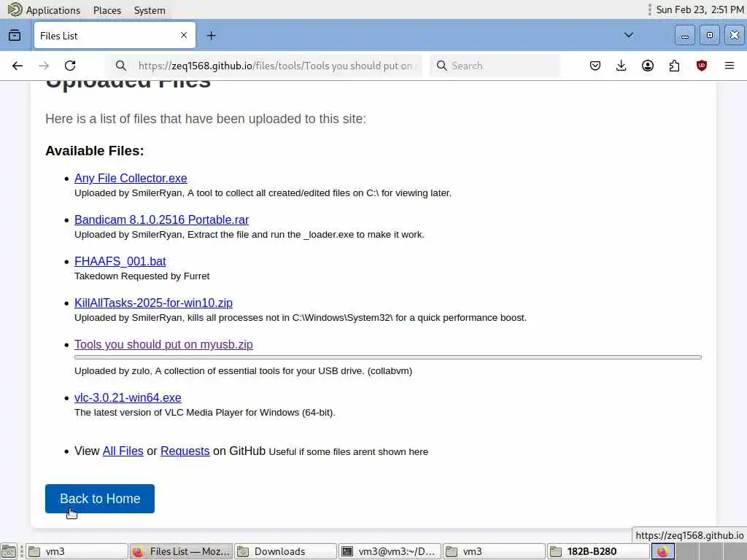
Task: Switch to 182B-B280 folder taskbar window
Action: [598, 551]
